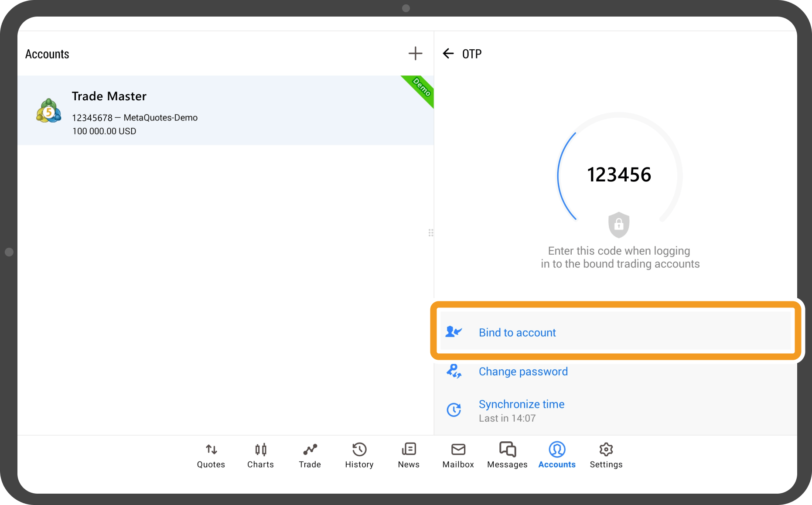812x505 pixels.
Task: Click the Change password key icon
Action: click(454, 371)
